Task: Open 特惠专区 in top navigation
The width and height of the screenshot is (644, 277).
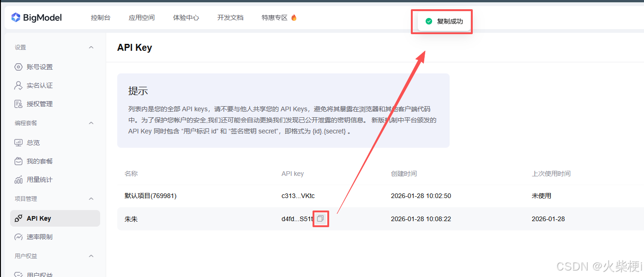Action: tap(275, 18)
